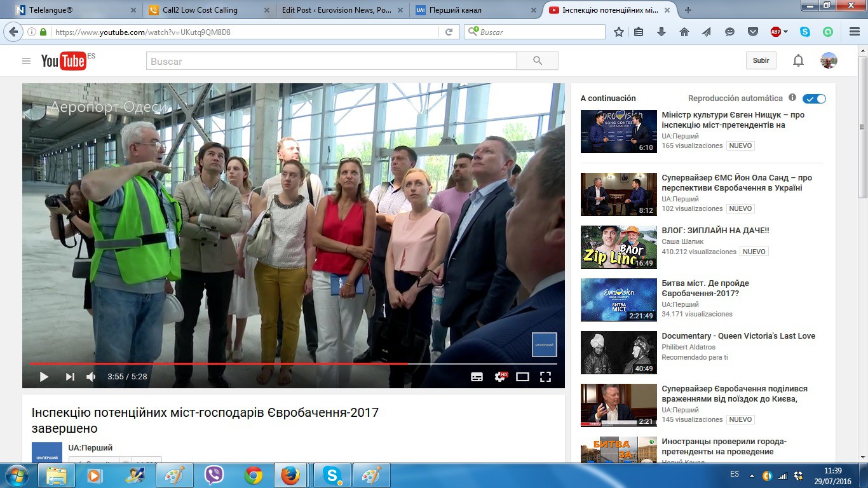Click the ES language indicator
Viewport: 868px width, 488px height.
point(735,474)
